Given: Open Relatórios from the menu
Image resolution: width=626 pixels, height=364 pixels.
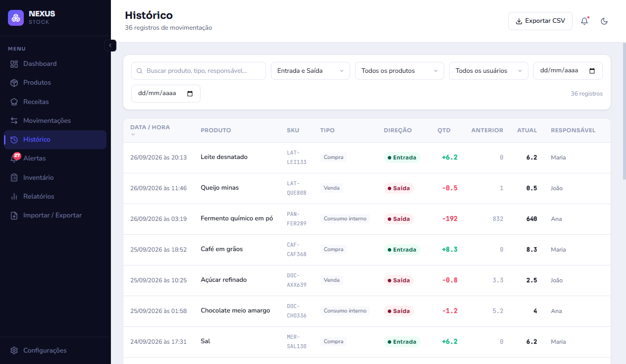Looking at the screenshot, I should [55, 197].
